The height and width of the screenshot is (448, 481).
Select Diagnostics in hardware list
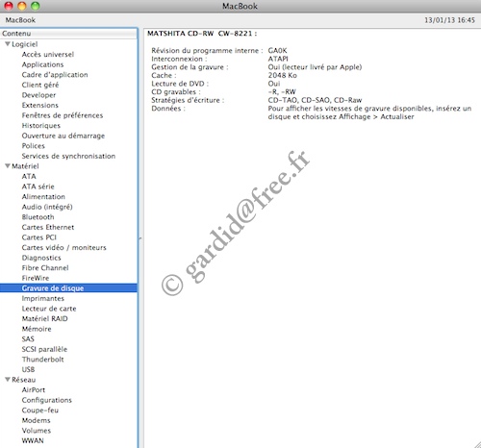41,258
